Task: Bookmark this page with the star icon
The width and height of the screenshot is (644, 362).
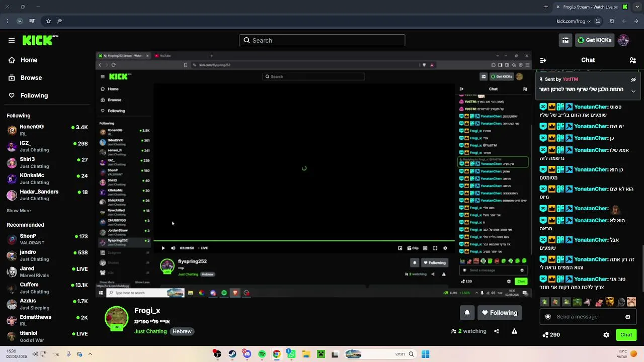Action: coord(48,21)
